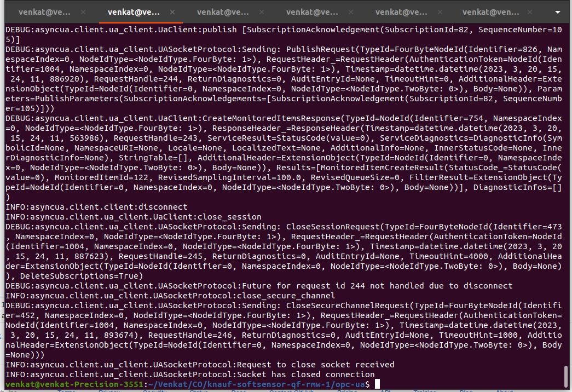Open the Status footer link
The width and height of the screenshot is (572, 392).
pos(200,390)
